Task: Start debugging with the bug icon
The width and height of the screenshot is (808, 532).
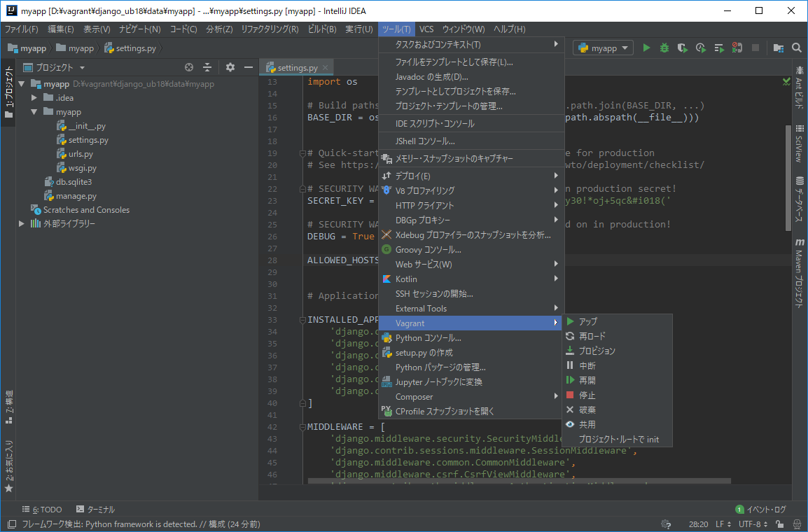Action: point(664,48)
